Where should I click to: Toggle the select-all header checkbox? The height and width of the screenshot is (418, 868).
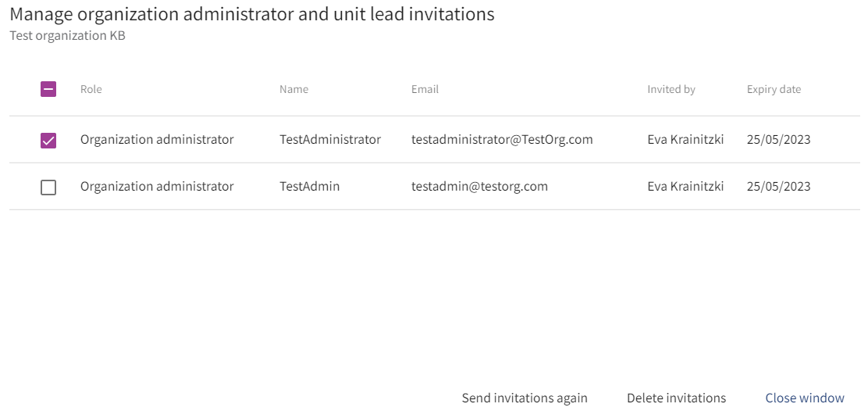pyautogui.click(x=48, y=89)
